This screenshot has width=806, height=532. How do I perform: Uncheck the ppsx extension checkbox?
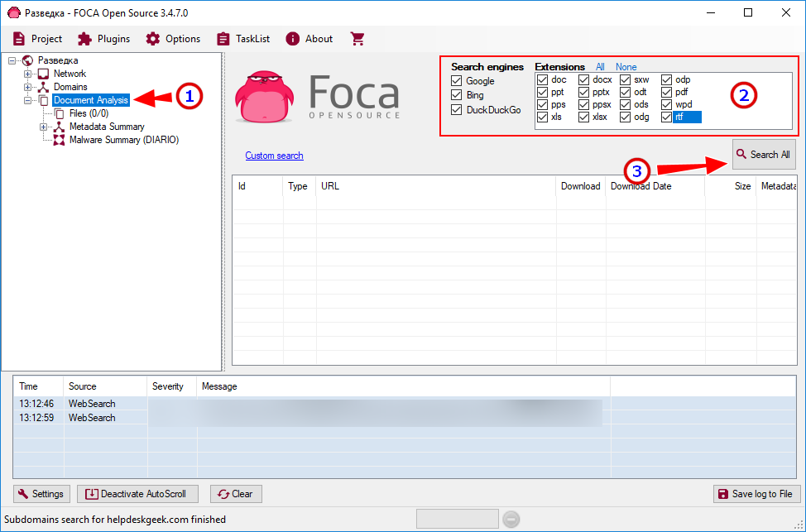(583, 104)
